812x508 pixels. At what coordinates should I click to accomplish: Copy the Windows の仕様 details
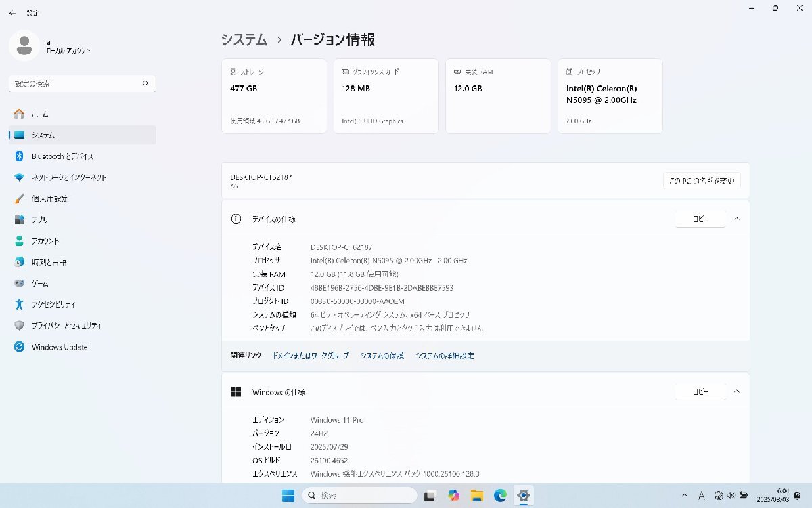[700, 391]
